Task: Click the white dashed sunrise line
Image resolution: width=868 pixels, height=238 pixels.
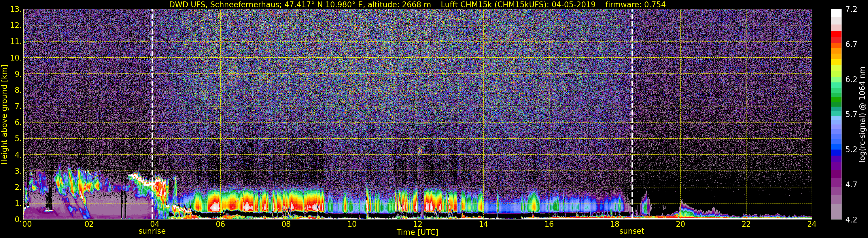Action: coord(152,114)
